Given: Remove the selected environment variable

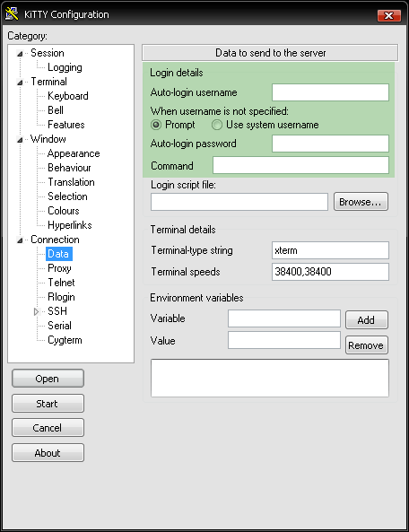Looking at the screenshot, I should [367, 345].
